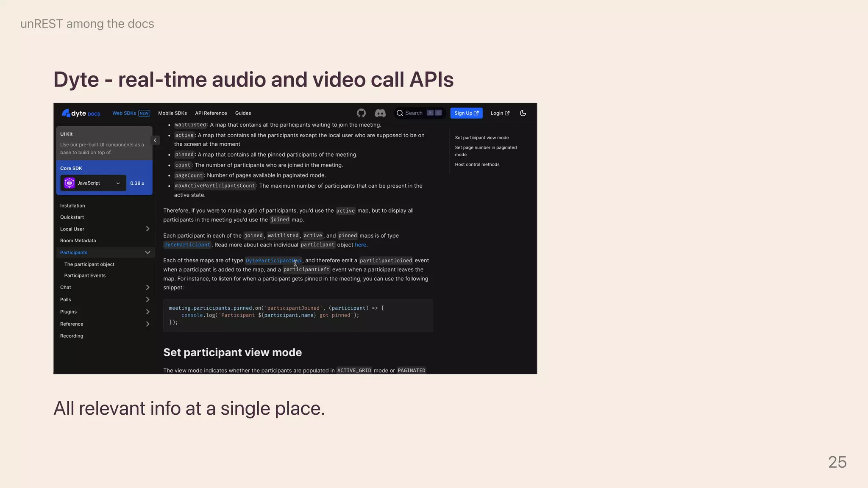Click the Sign Up button
868x488 pixels.
tap(466, 113)
